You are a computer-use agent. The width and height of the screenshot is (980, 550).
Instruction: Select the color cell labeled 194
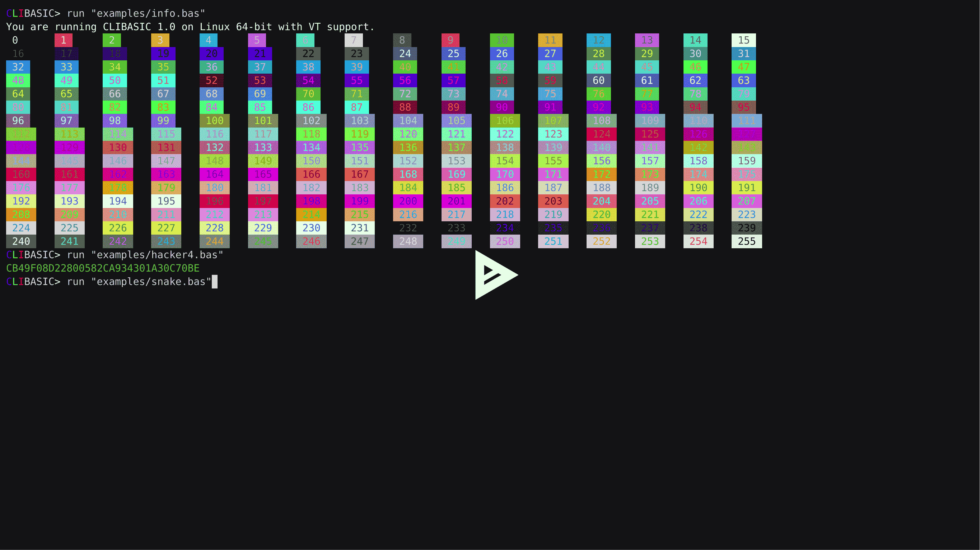[x=118, y=201]
